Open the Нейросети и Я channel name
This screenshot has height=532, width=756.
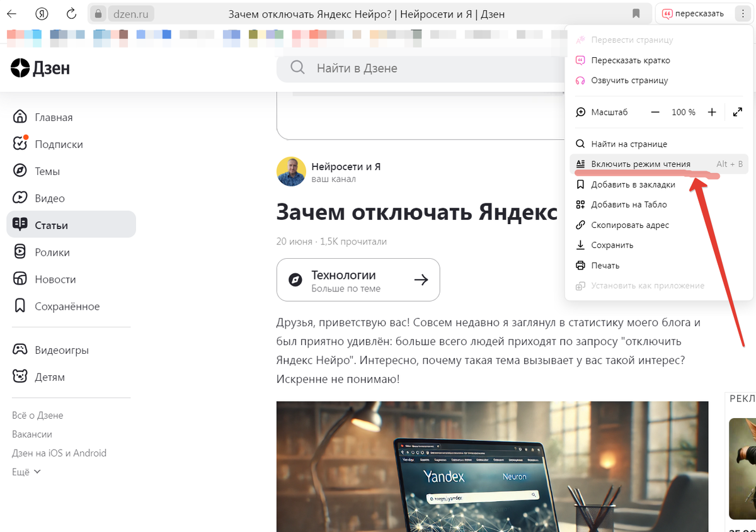click(x=346, y=167)
